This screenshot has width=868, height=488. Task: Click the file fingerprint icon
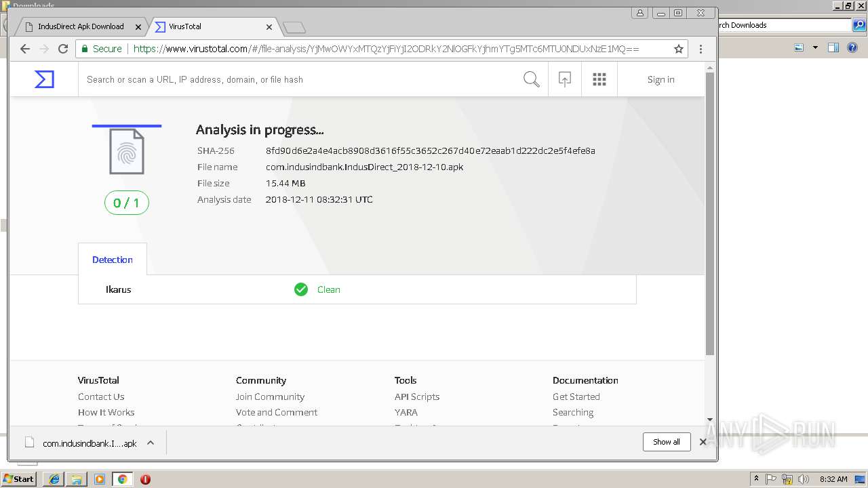pos(127,152)
